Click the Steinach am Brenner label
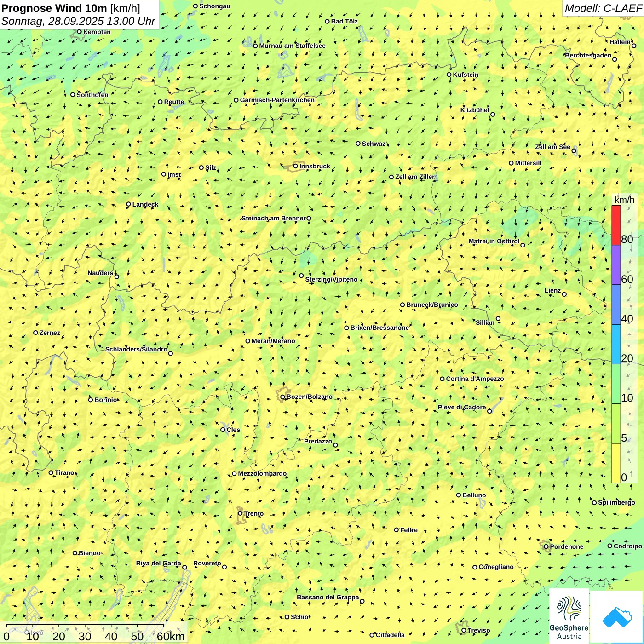 coord(273,218)
